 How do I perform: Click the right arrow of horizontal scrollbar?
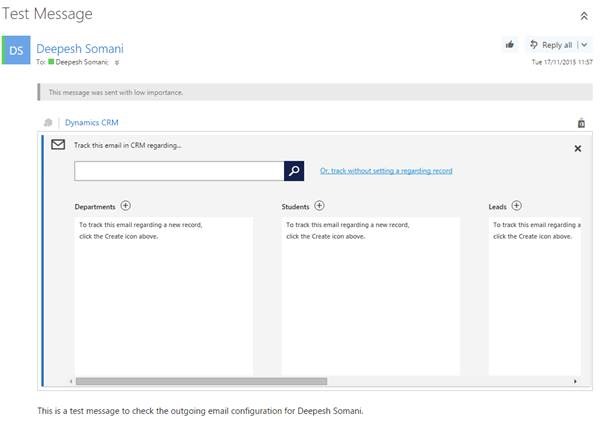[575, 381]
